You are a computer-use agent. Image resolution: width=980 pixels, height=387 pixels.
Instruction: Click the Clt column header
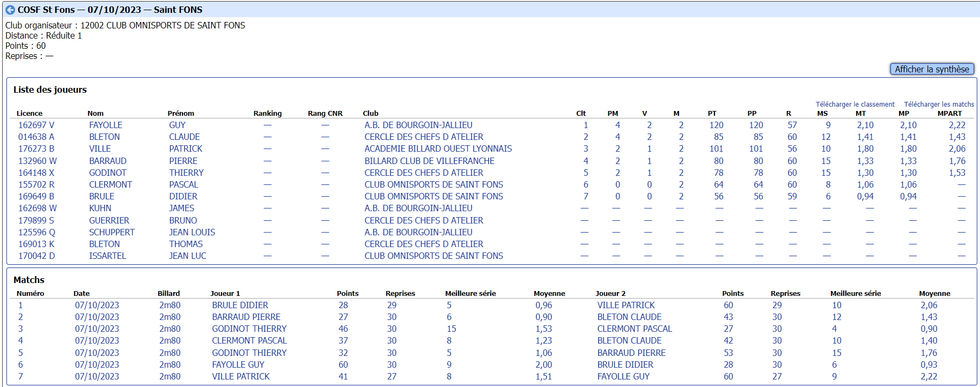click(x=581, y=113)
